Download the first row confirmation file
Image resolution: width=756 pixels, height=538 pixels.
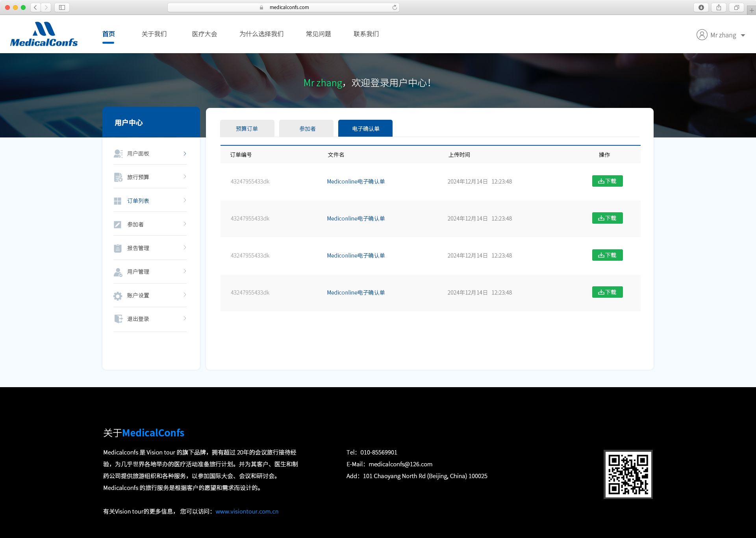point(608,181)
